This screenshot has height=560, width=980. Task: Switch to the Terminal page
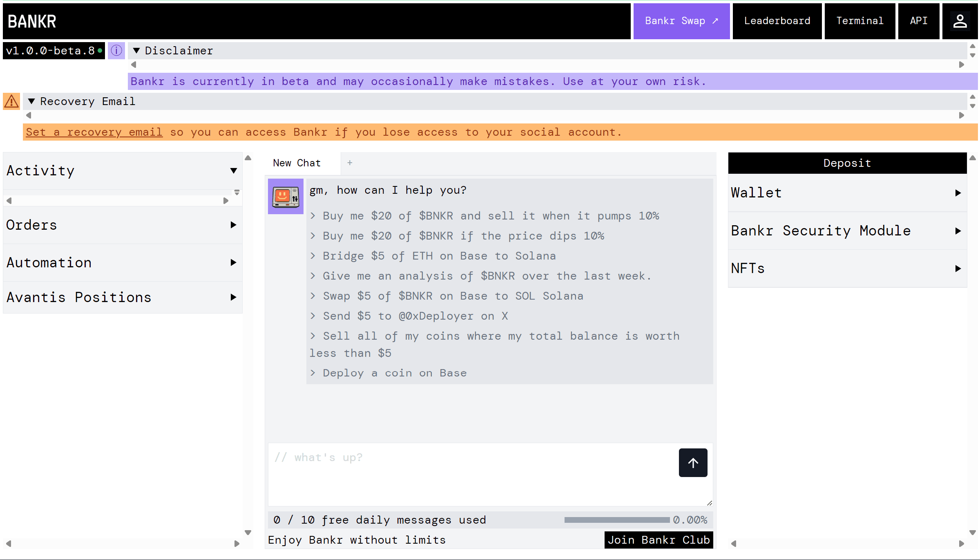tap(859, 21)
